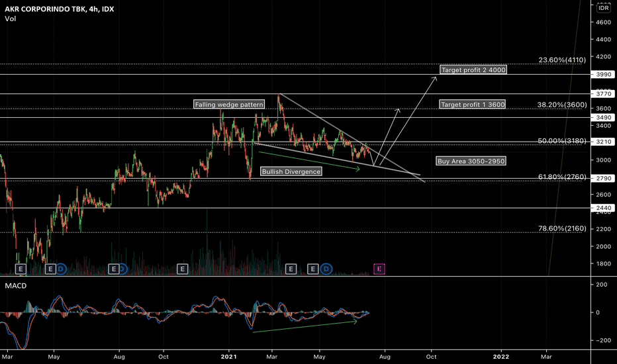This screenshot has width=617, height=364.
Task: Click the AKR CORPORINDO TBK symbol title
Action: 59,9
